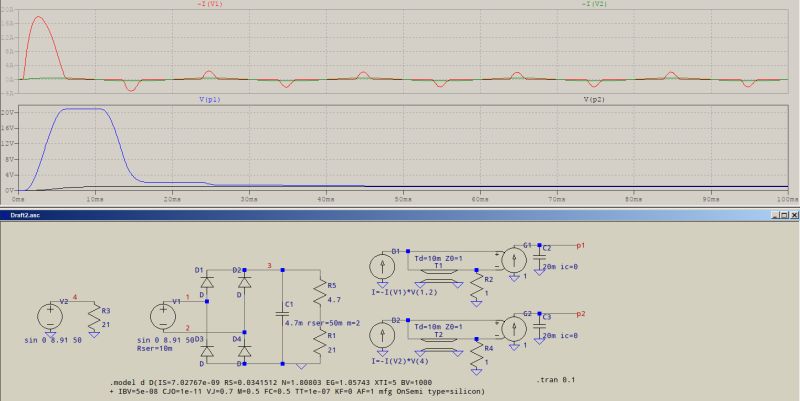The width and height of the screenshot is (800, 401).
Task: Click the 12V label on voltage axis
Action: (x=9, y=143)
